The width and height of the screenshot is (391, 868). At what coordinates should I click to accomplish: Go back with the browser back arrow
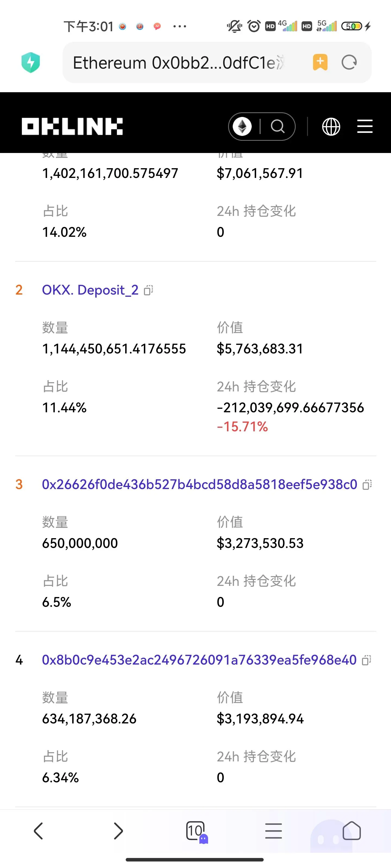(x=39, y=831)
